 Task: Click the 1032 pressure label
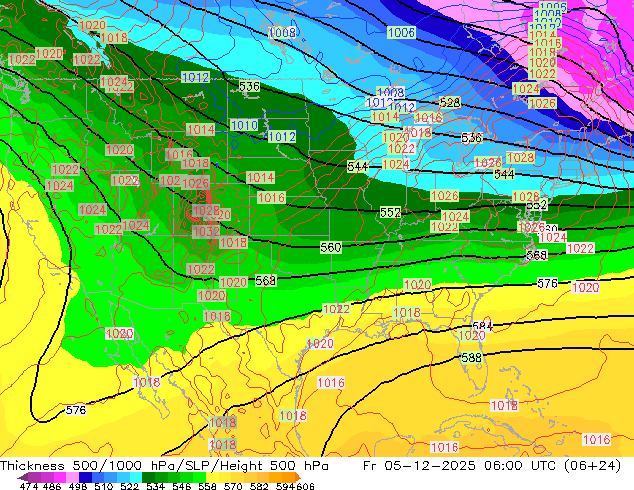pyautogui.click(x=206, y=231)
